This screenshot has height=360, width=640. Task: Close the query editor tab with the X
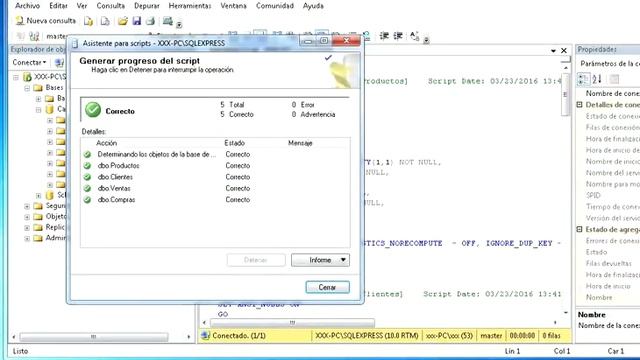[x=564, y=51]
